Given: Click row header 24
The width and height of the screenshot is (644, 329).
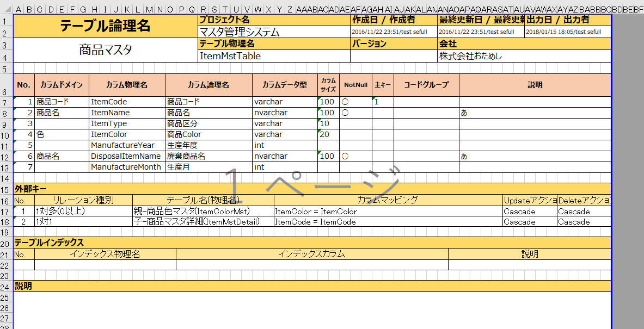Looking at the screenshot, I should pyautogui.click(x=6, y=286).
